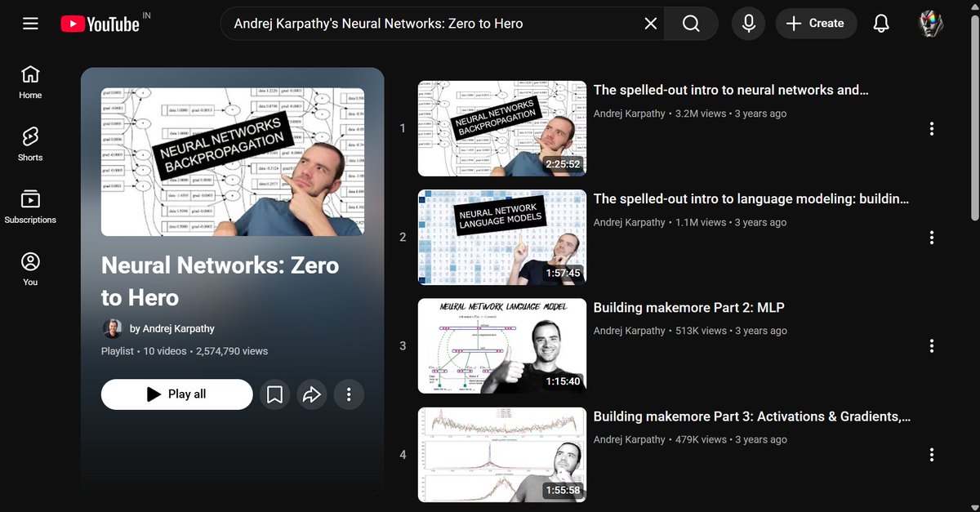Open Shorts in sidebar
Screen dimensions: 980x512
30,145
